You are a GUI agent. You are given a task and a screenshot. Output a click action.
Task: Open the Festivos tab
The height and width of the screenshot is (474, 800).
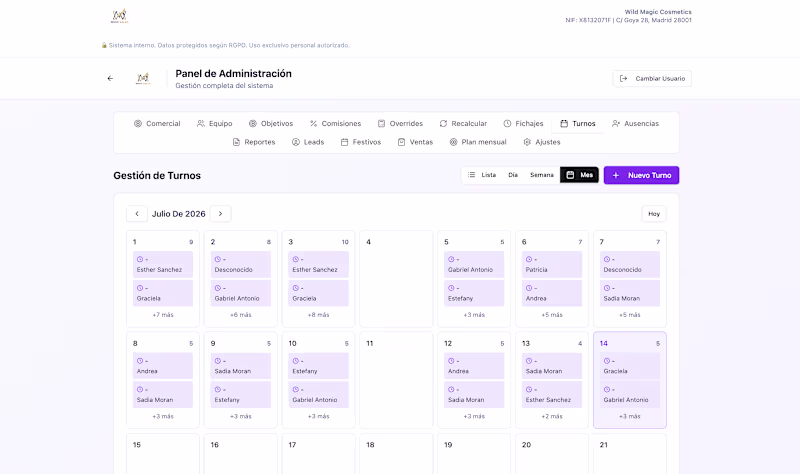point(361,142)
